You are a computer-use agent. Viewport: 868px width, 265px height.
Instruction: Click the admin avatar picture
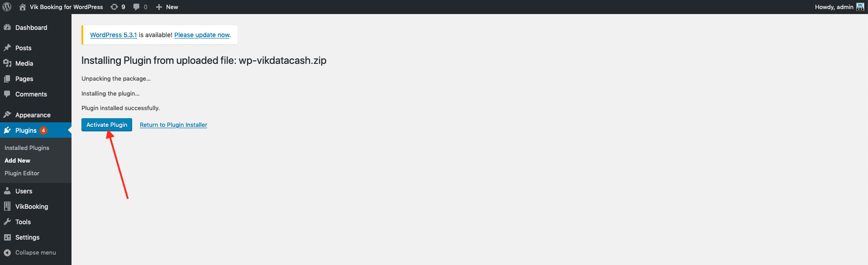pyautogui.click(x=860, y=7)
